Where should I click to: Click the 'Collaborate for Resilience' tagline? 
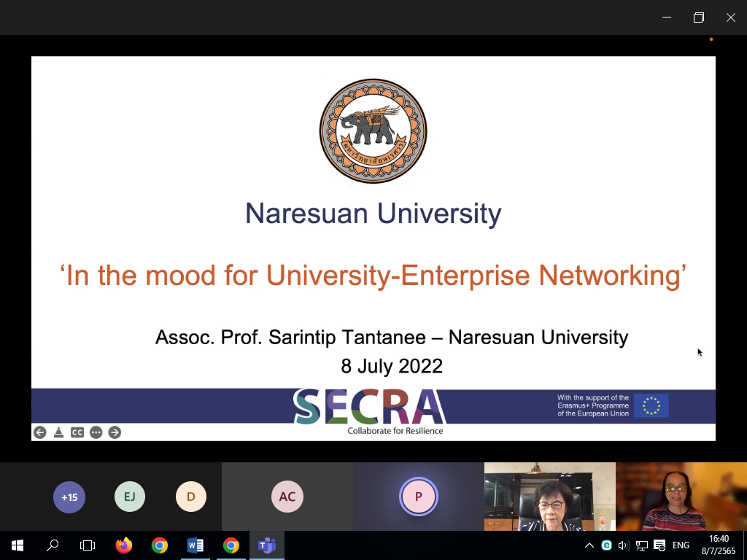coord(395,430)
